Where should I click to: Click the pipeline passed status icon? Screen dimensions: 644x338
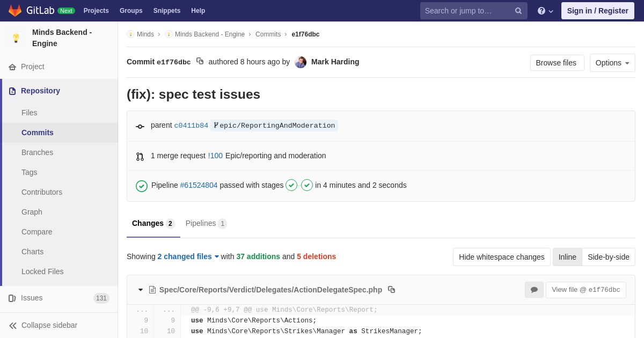[x=142, y=186]
